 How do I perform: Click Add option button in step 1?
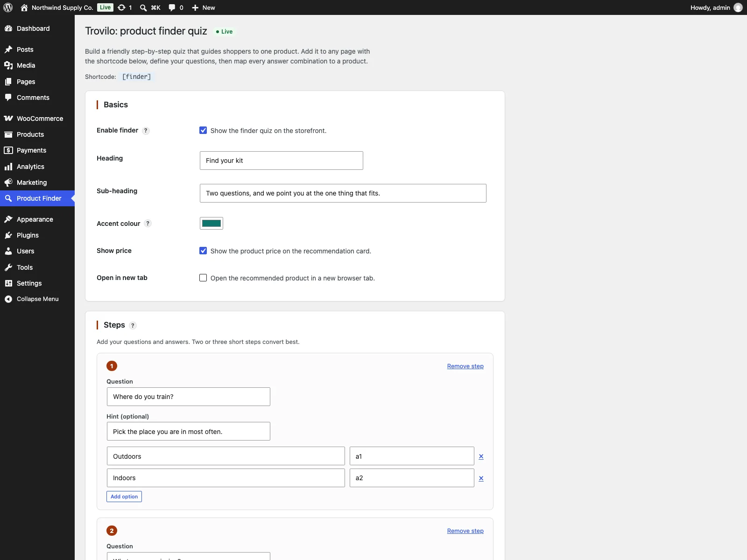pyautogui.click(x=124, y=497)
